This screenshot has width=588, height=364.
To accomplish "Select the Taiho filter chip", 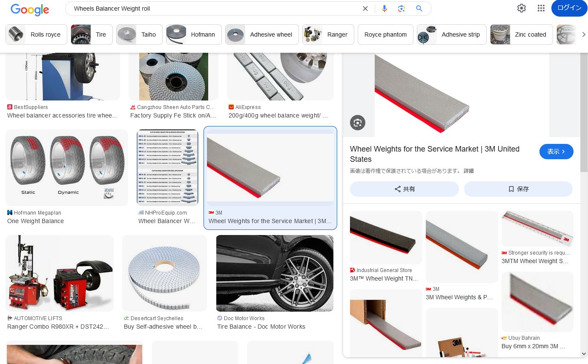I will 139,34.
